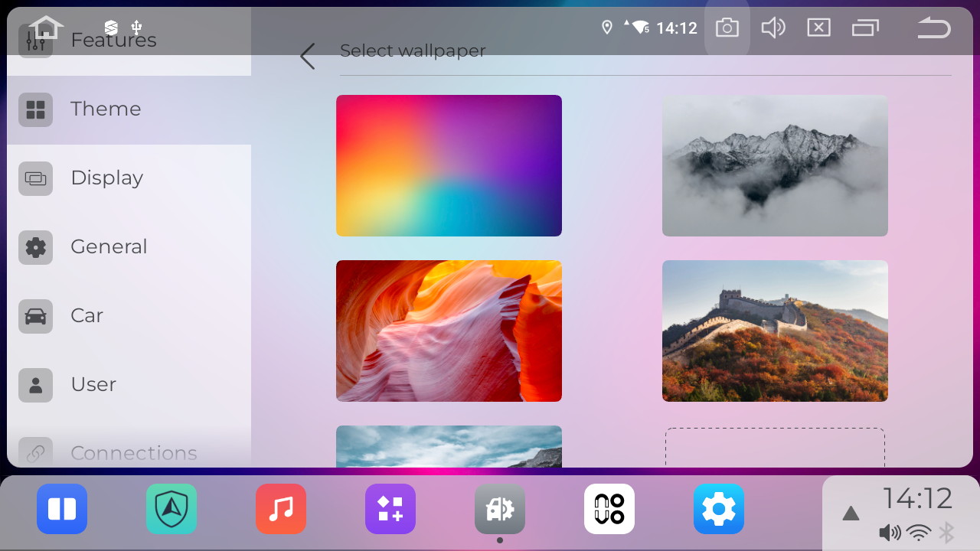Pick the Great Wall wallpaper
Screen dimensions: 980x551
pos(775,331)
